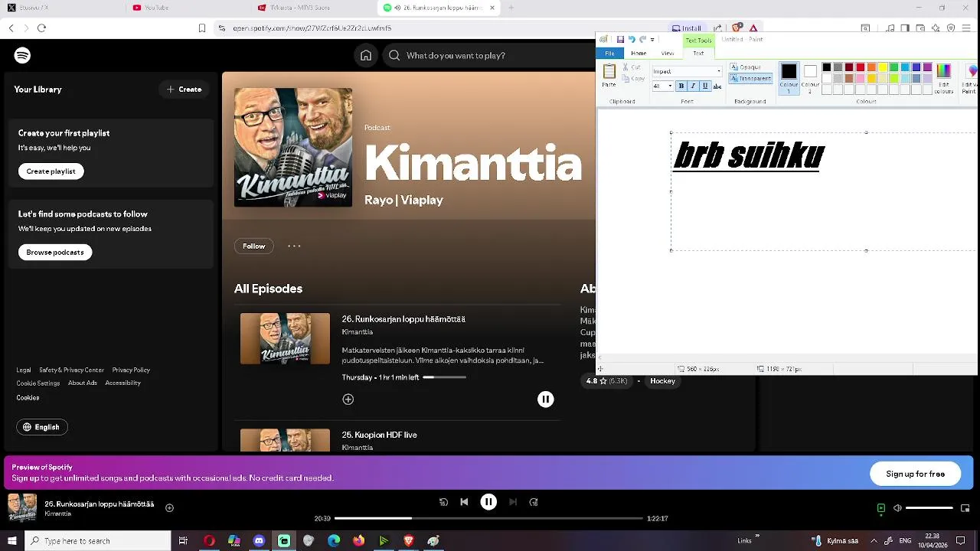Change language with English button
The image size is (980, 551).
click(42, 427)
